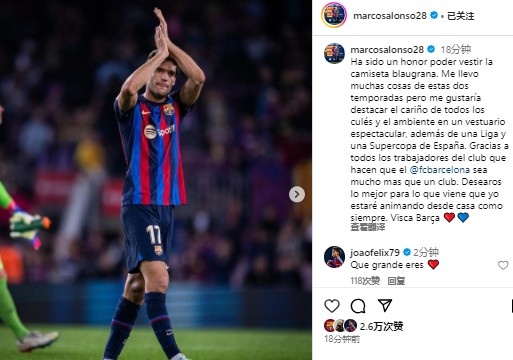Like the post with heart icon

tap(332, 306)
